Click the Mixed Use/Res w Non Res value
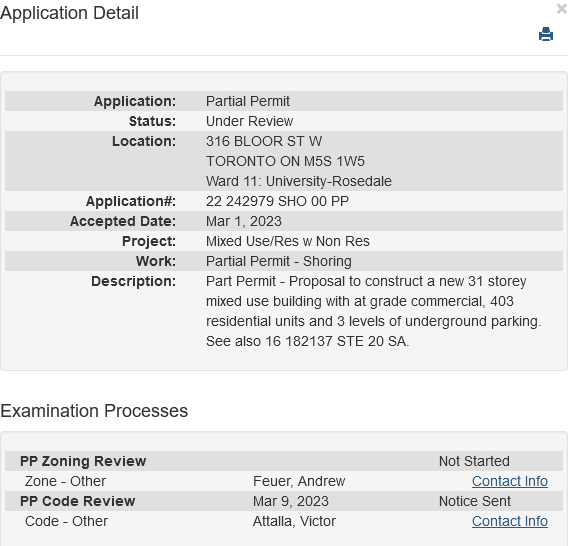This screenshot has width=568, height=546. pos(288,241)
